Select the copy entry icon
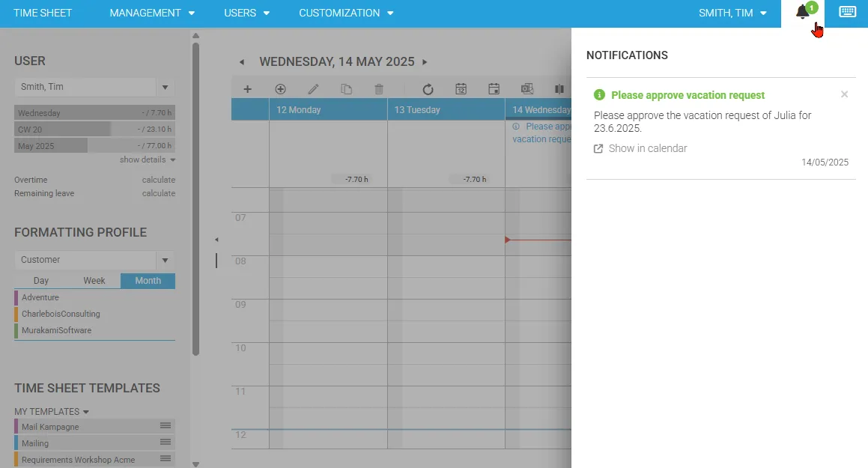This screenshot has width=868, height=468. 346,88
